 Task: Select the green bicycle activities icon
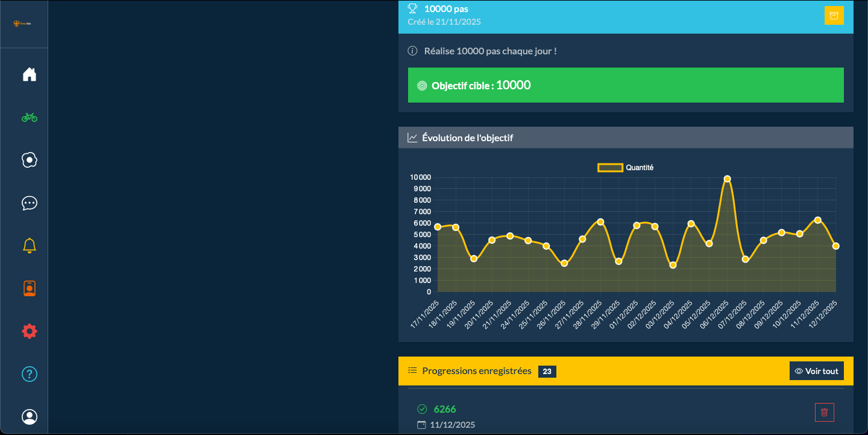[x=30, y=118]
